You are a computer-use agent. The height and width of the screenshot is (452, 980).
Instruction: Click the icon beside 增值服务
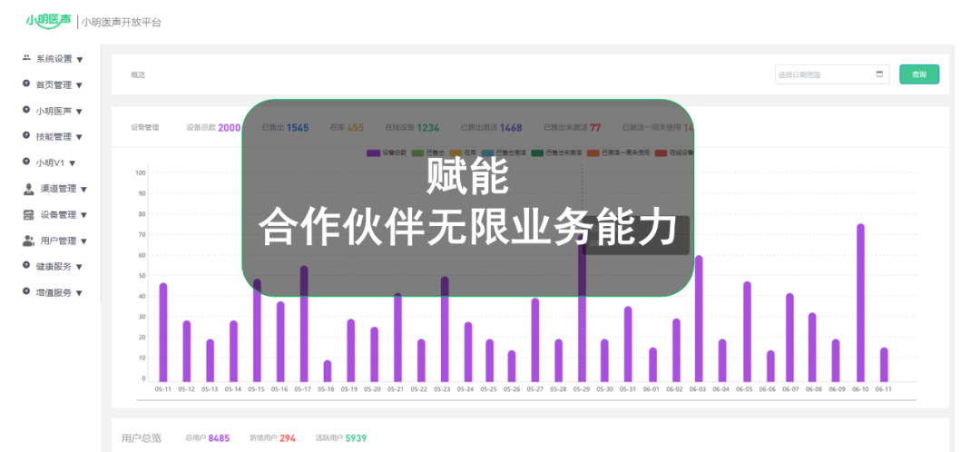[26, 292]
